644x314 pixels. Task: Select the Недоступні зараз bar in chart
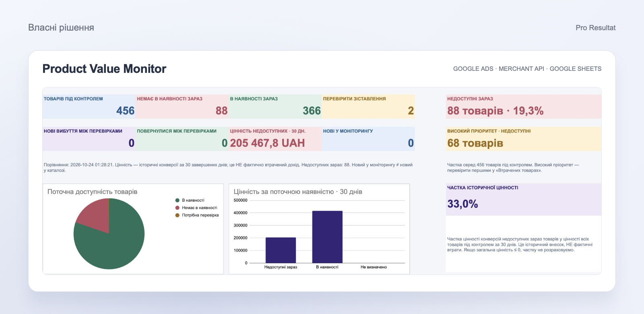281,250
